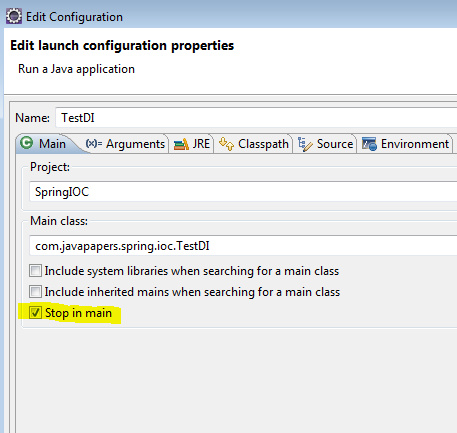Click the Edit Configuration title text

(x=74, y=17)
